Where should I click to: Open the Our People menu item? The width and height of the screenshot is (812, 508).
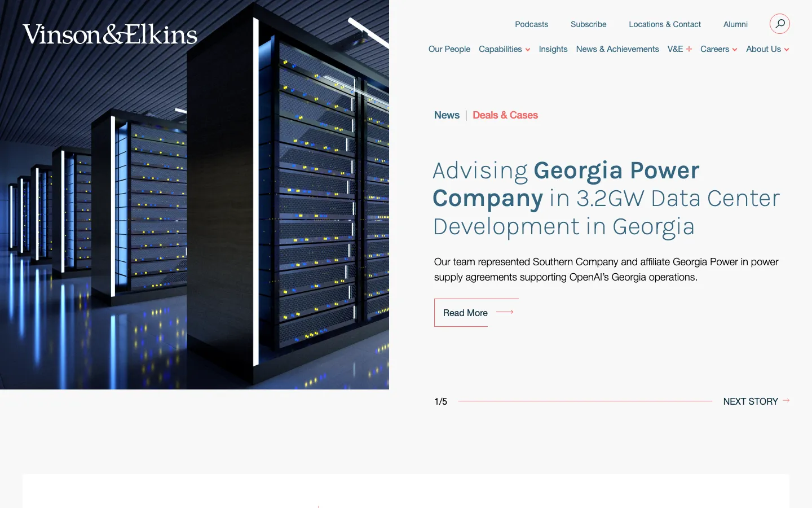449,49
